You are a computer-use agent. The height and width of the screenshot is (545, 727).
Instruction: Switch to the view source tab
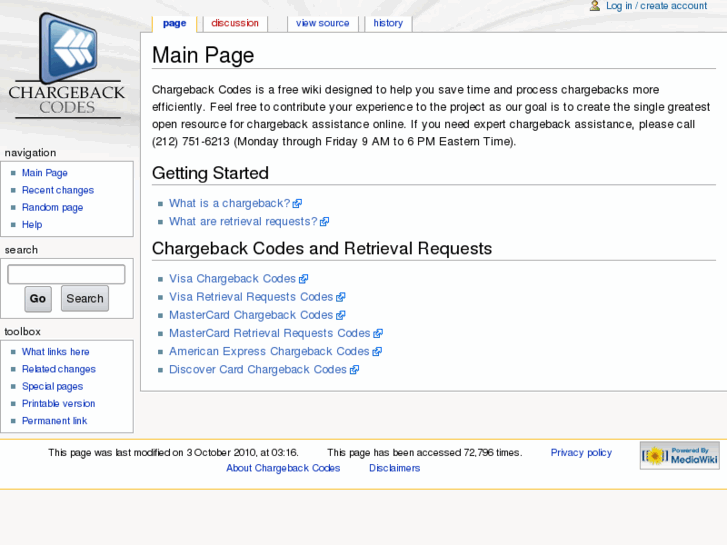(322, 23)
